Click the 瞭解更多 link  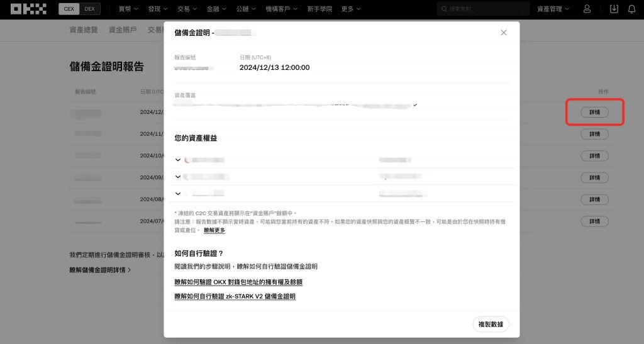pyautogui.click(x=214, y=230)
